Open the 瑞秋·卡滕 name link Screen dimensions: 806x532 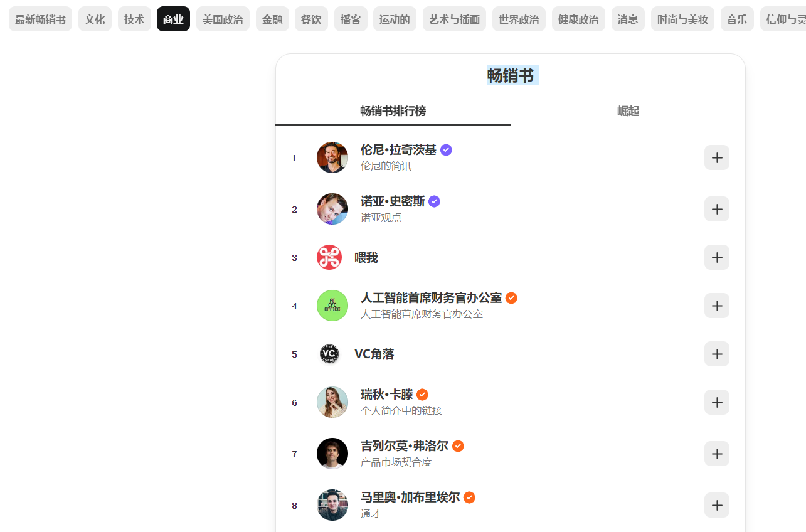pyautogui.click(x=387, y=395)
